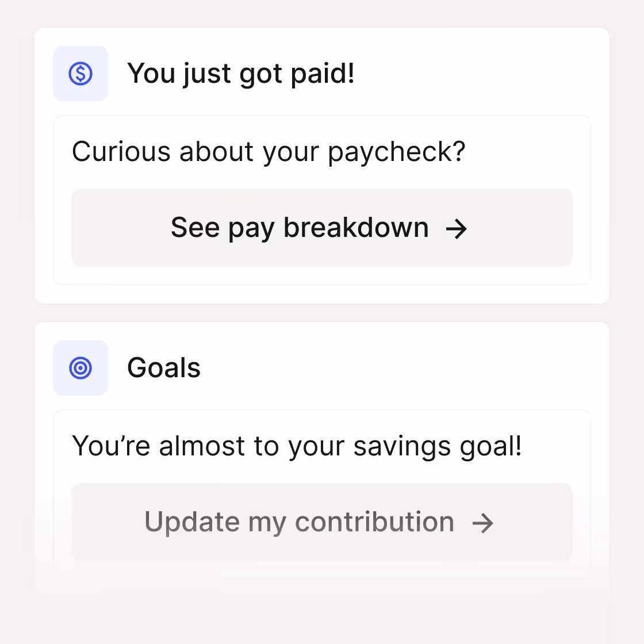644x644 pixels.
Task: Click the savings goal message text
Action: (297, 446)
